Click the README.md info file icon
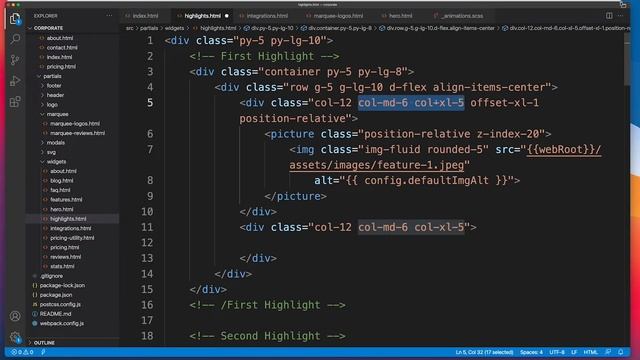This screenshot has height=360, width=640. 35,314
